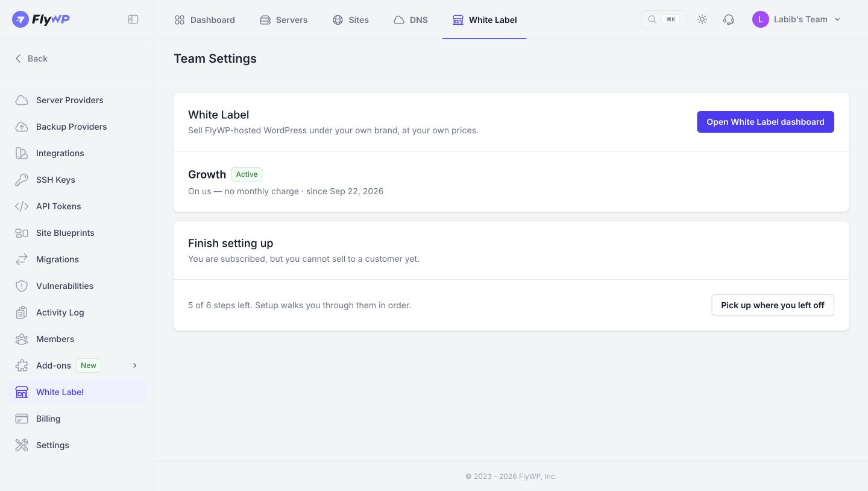Go to Integrations
868x491 pixels.
coord(77,153)
